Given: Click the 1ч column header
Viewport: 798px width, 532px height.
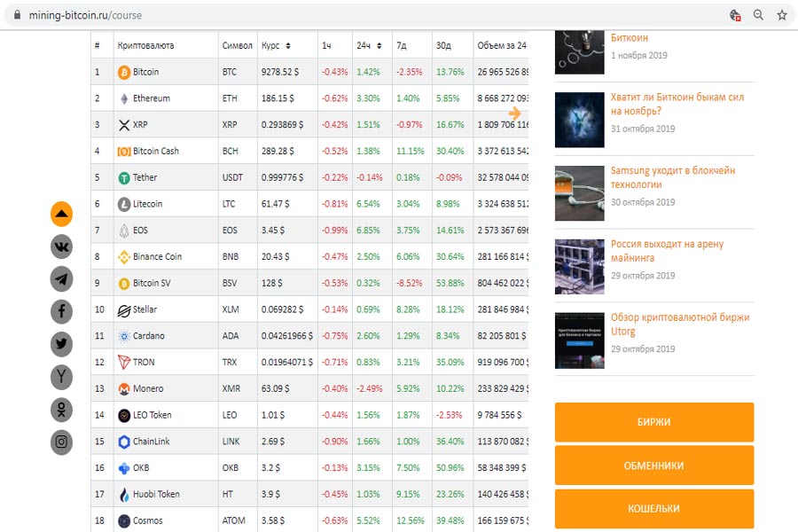Looking at the screenshot, I should coord(326,45).
